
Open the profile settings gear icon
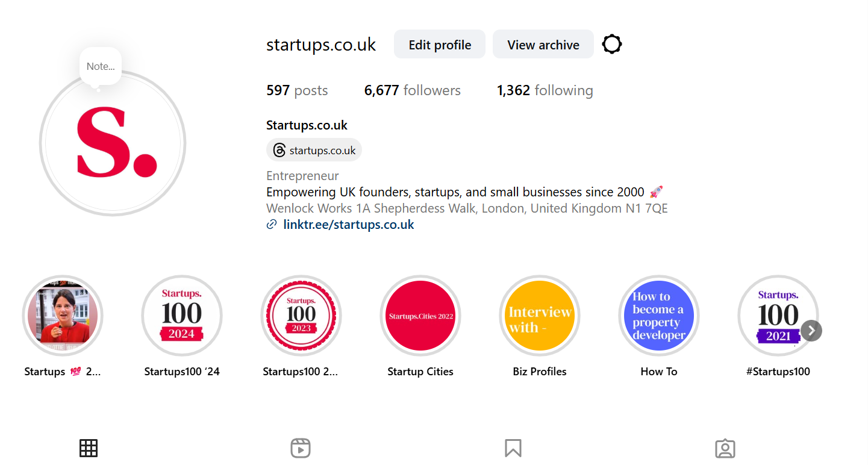point(612,45)
